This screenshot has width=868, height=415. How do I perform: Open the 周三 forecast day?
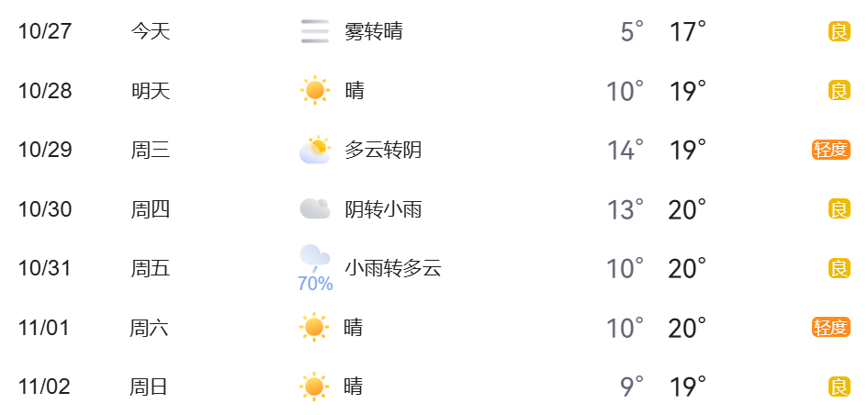[x=151, y=150]
